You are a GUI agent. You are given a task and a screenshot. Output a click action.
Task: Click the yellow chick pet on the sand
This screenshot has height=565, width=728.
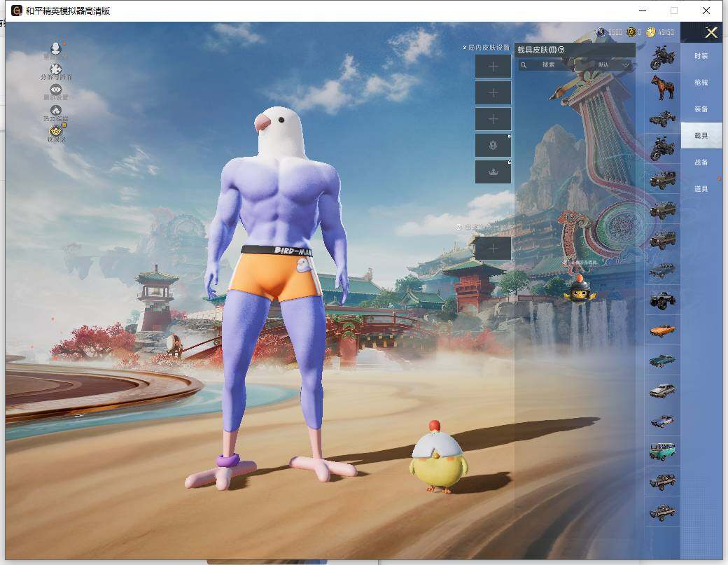[437, 457]
